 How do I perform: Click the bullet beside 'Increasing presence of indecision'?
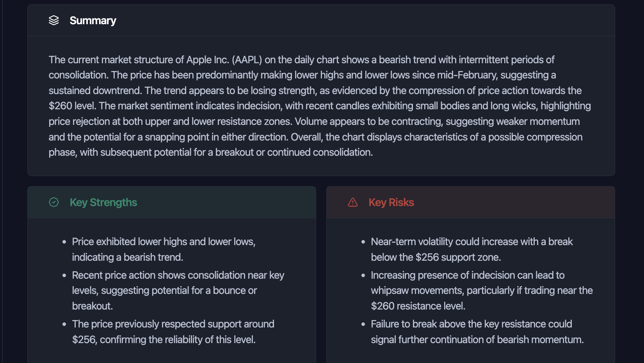click(363, 276)
